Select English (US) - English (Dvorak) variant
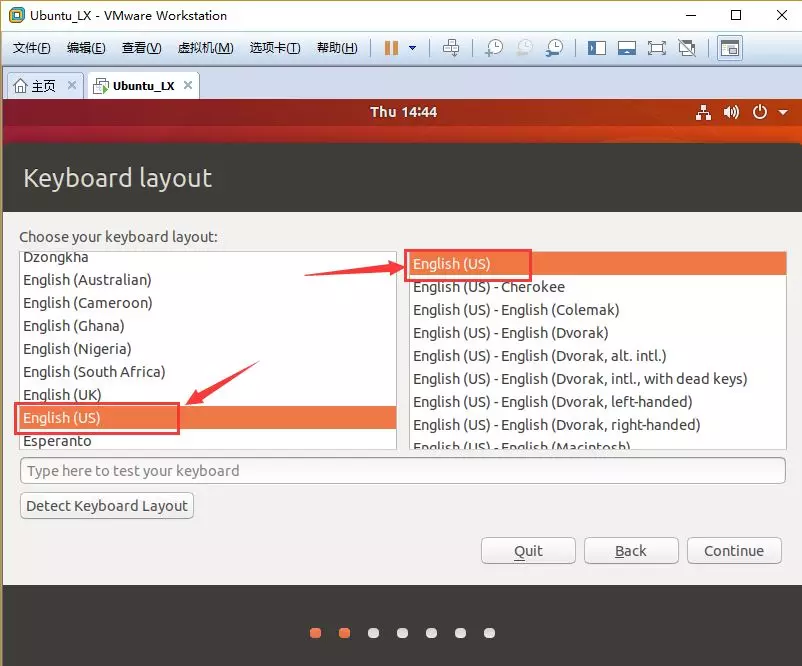Image resolution: width=802 pixels, height=666 pixels. click(598, 333)
